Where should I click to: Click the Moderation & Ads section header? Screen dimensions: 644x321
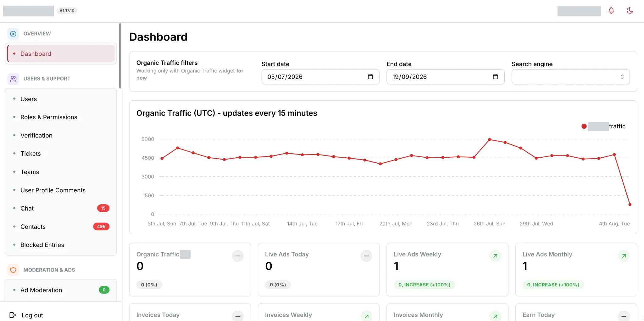pyautogui.click(x=49, y=270)
